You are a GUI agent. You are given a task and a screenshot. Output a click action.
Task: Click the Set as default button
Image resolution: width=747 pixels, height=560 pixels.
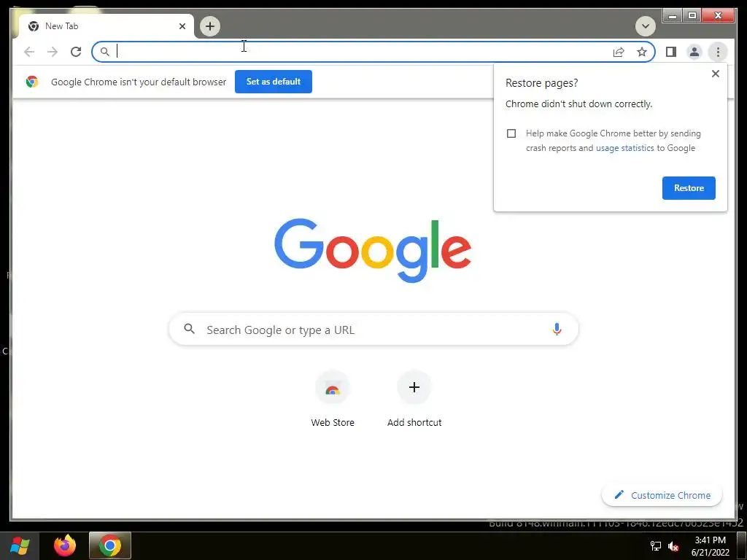274,82
